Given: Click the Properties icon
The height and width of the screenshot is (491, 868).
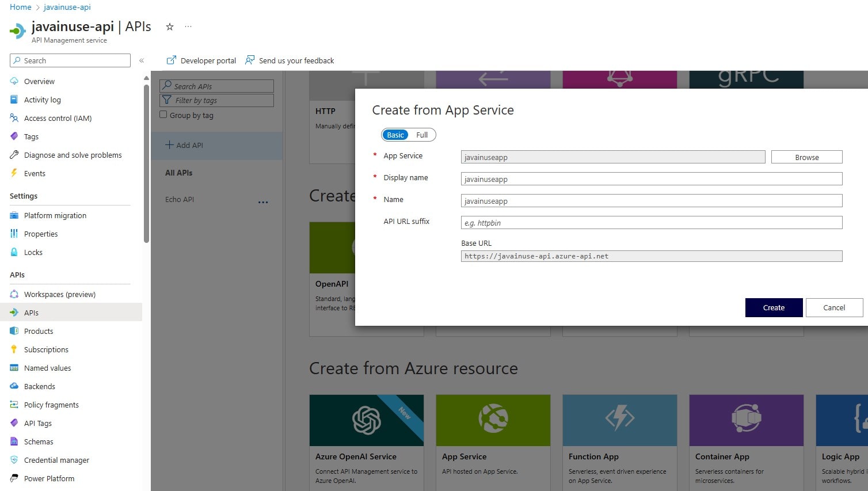Looking at the screenshot, I should (x=14, y=234).
